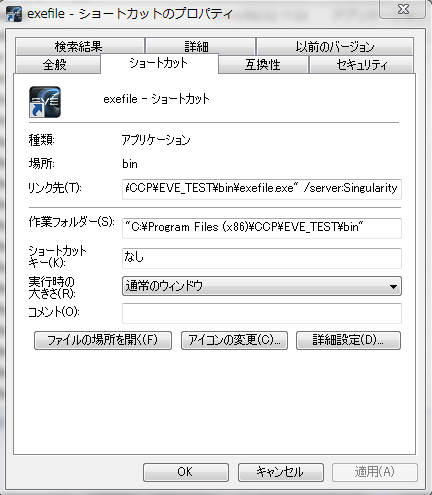The image size is (432, 495).
Task: Show the 以前のバージョン tab
Action: (335, 46)
